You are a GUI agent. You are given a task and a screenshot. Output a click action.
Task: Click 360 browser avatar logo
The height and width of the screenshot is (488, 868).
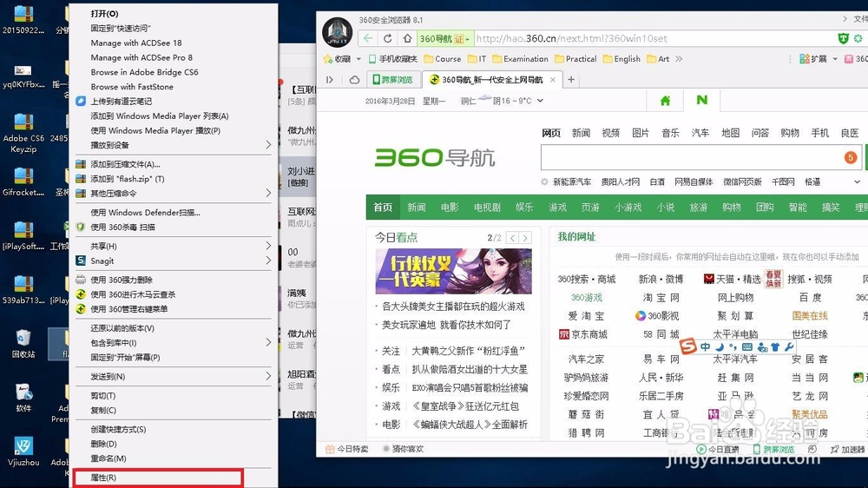point(337,31)
